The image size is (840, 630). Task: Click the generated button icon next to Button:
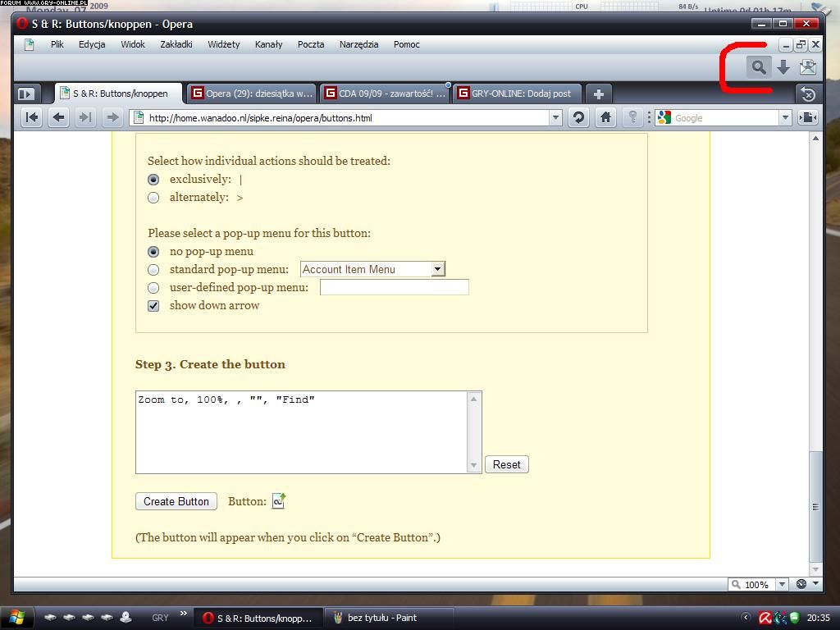279,501
